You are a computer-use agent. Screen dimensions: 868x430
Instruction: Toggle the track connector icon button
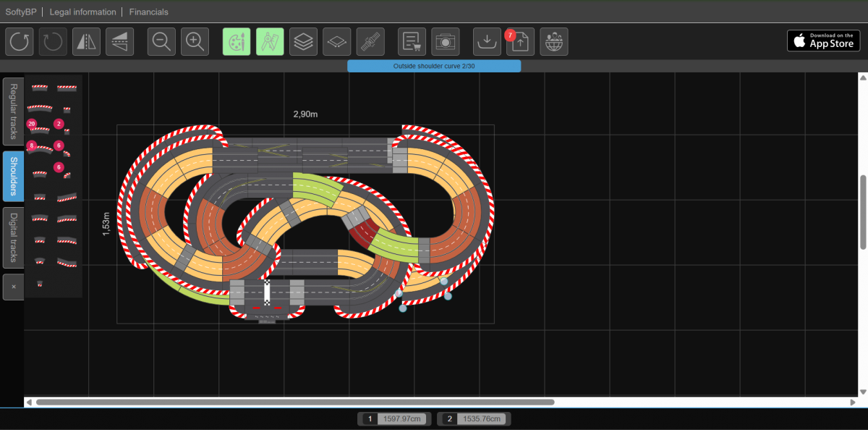(x=370, y=42)
